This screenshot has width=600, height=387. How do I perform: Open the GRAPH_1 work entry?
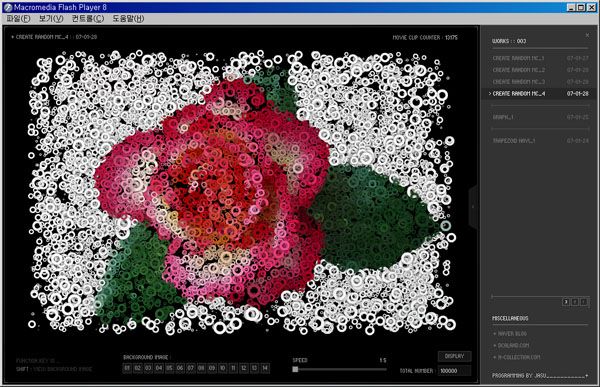[x=540, y=117]
